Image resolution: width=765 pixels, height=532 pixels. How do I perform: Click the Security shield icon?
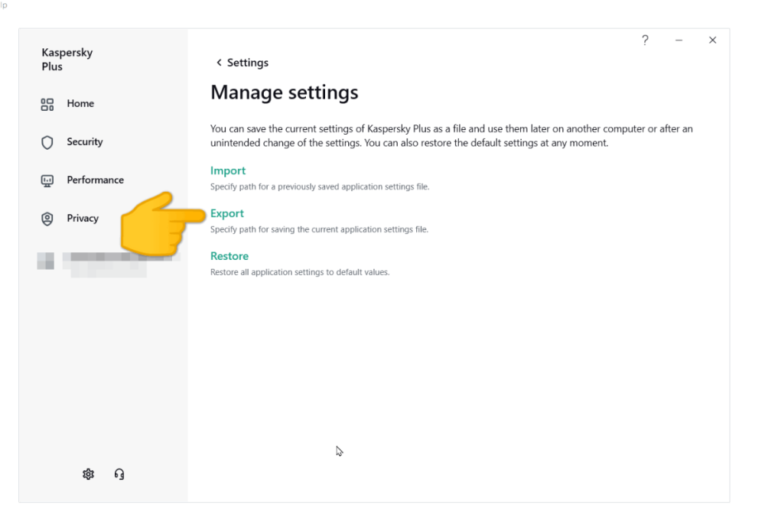(47, 142)
